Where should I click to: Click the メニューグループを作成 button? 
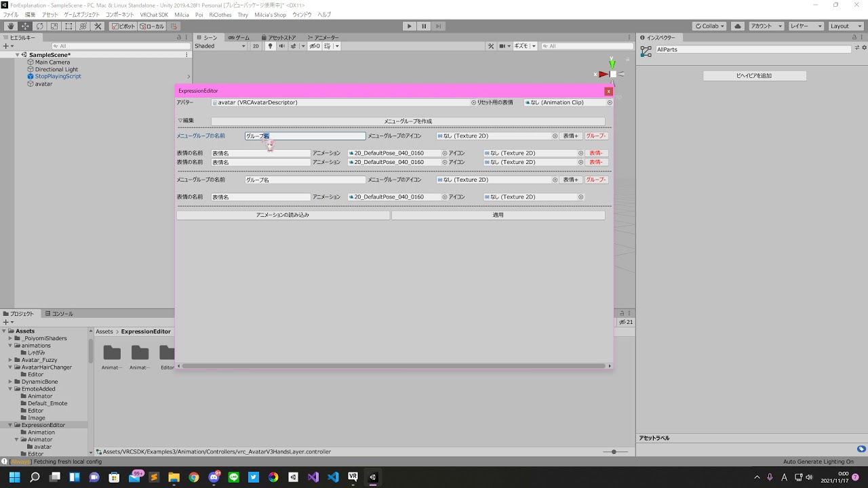click(x=408, y=121)
